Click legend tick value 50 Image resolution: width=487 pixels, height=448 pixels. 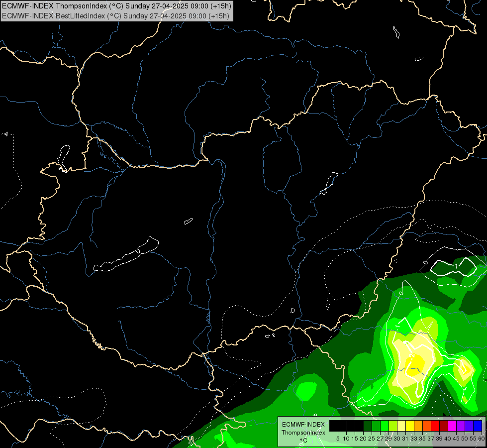point(464,439)
